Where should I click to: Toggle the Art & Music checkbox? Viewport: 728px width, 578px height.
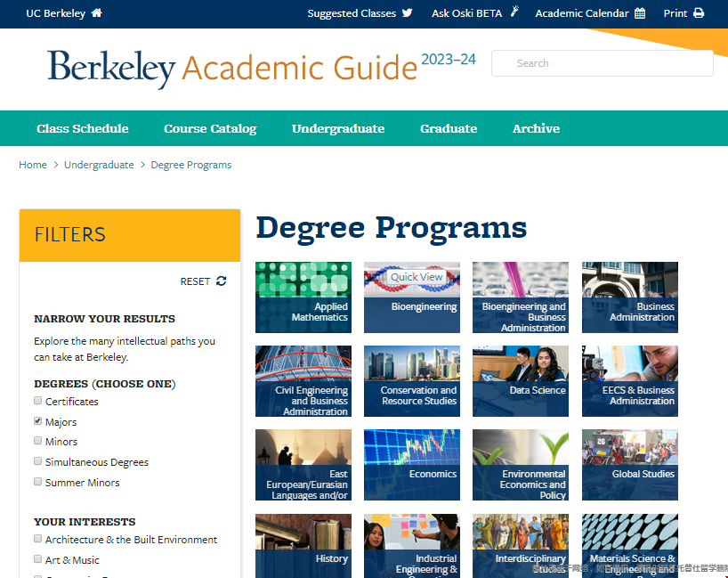point(38,559)
